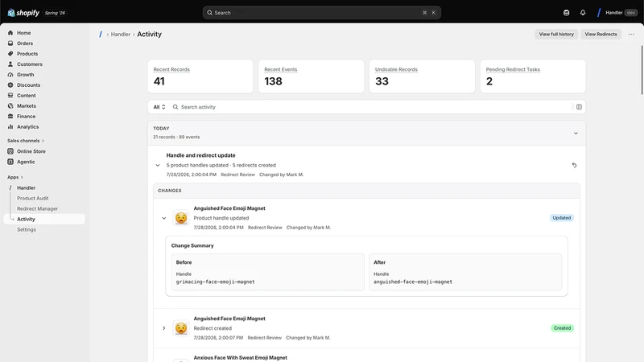Collapse Product handle updated row

click(x=164, y=218)
